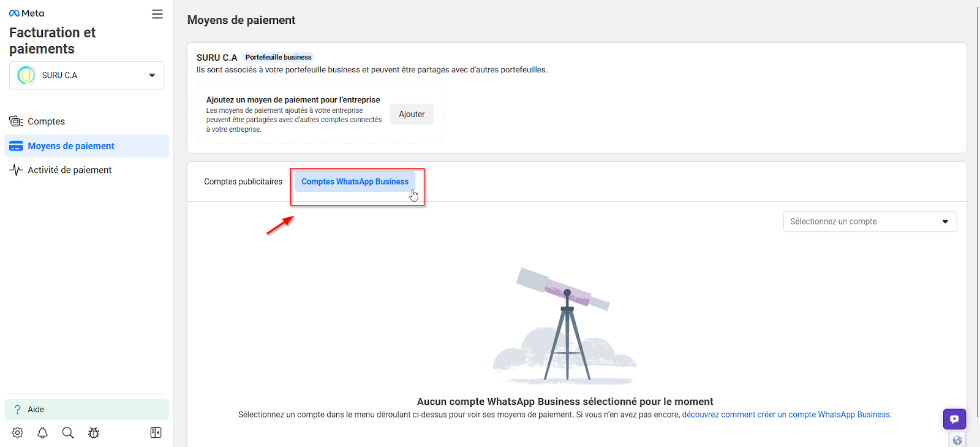Click the Facturation et paiements title
This screenshot has height=447, width=980.
pyautogui.click(x=53, y=40)
